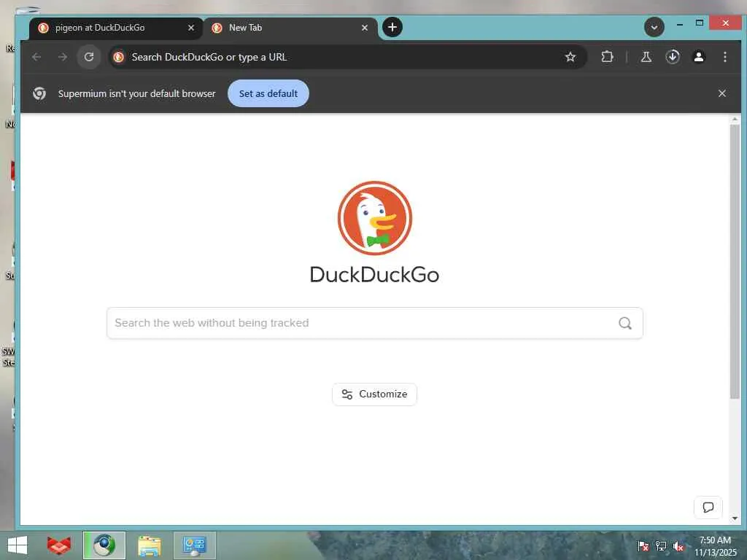747x560 pixels.
Task: Open the taskbar clock and date
Action: tap(715, 546)
